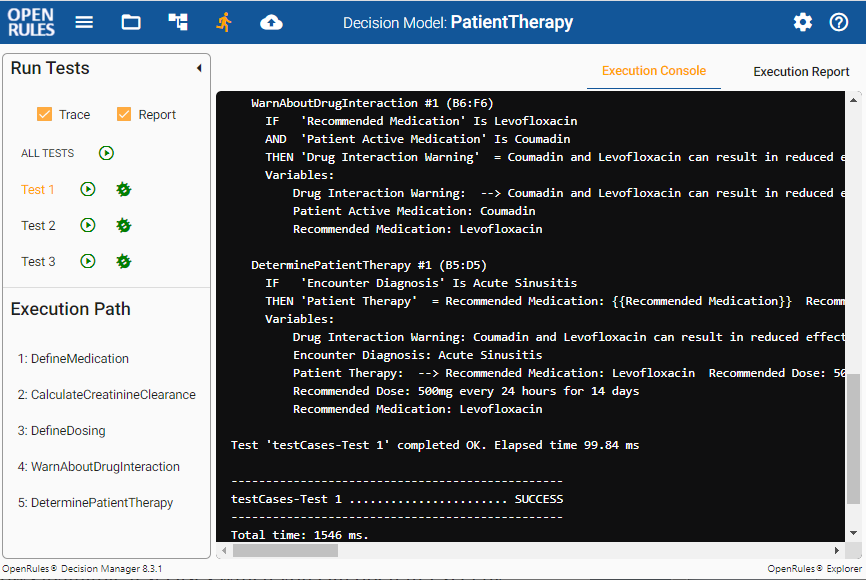Switch to the Execution Report tab
The height and width of the screenshot is (580, 866).
801,72
